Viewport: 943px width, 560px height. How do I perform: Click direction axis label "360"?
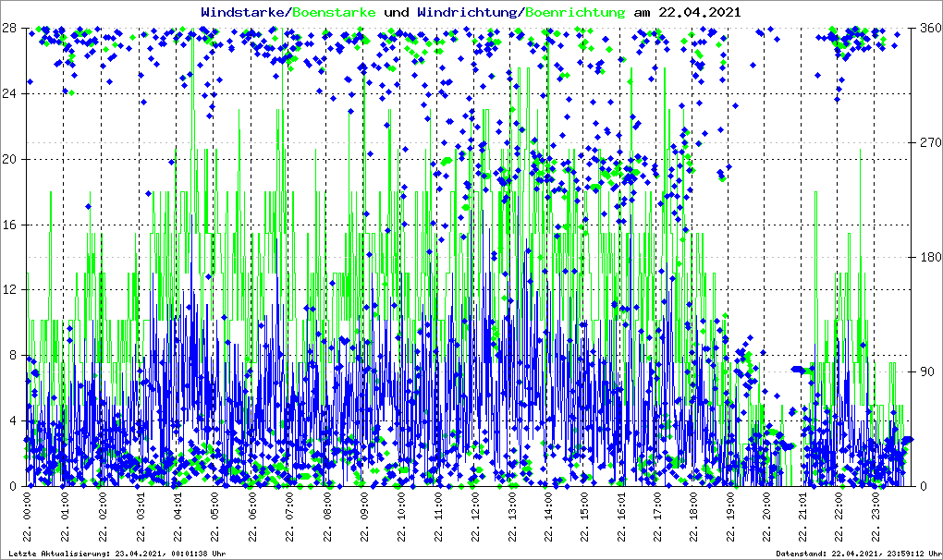tap(930, 28)
